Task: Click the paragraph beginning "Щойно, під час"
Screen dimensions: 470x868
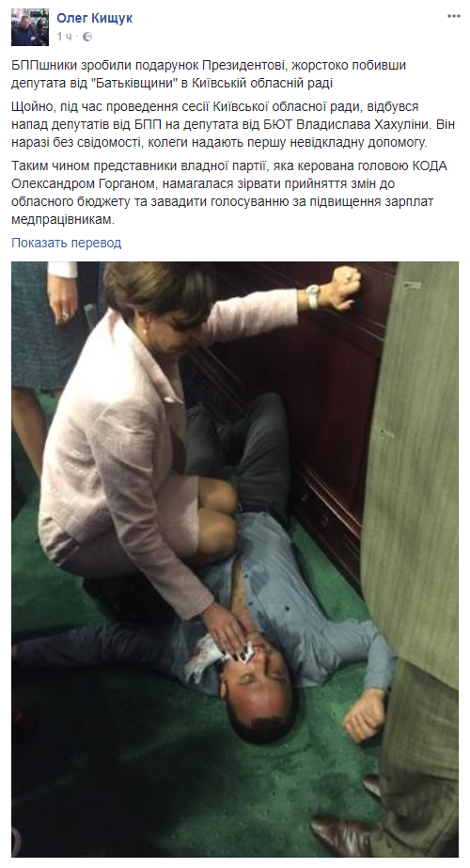Action: coord(233,124)
